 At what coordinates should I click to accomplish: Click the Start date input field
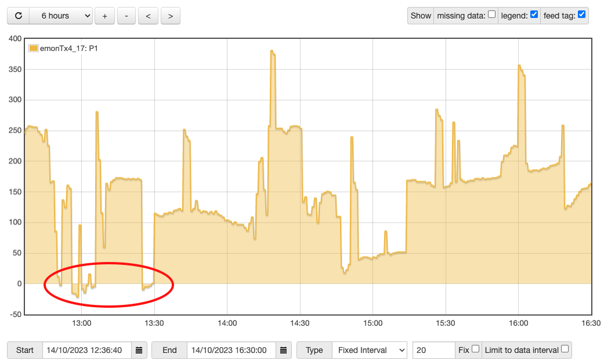click(x=87, y=350)
